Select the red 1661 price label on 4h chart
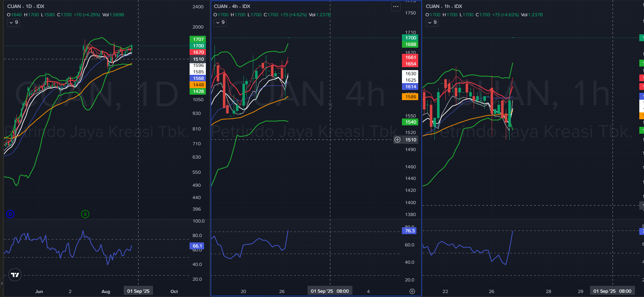644x297 pixels. (410, 57)
